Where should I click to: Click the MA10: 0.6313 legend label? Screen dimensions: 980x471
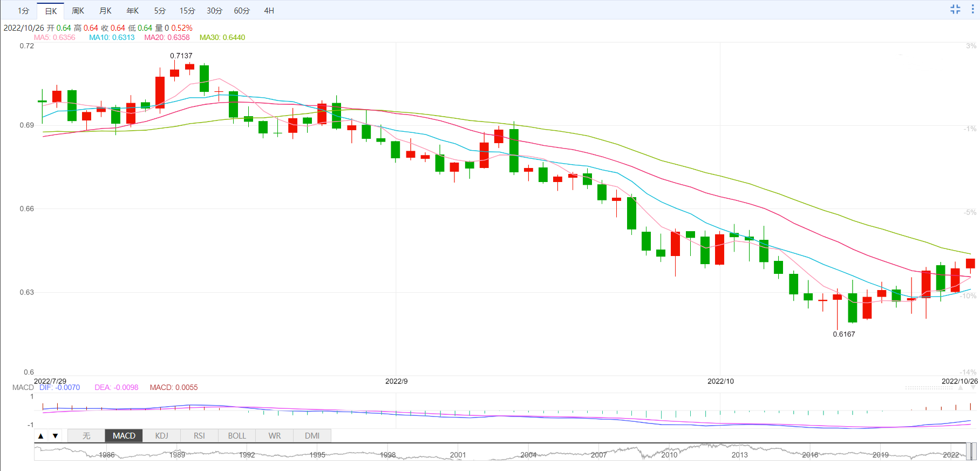pos(112,37)
